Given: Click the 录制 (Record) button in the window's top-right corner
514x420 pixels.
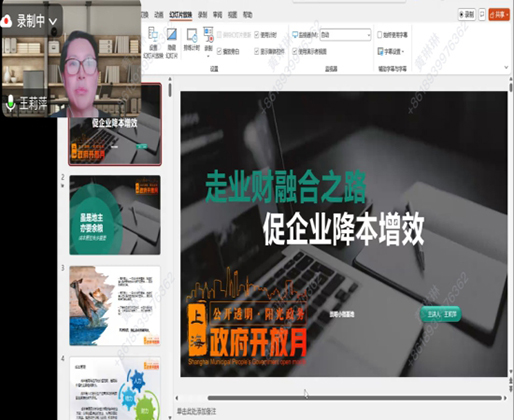Looking at the screenshot, I should point(467,15).
